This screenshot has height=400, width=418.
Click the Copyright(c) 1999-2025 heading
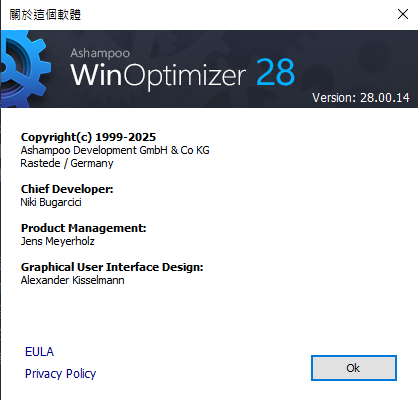pos(88,137)
